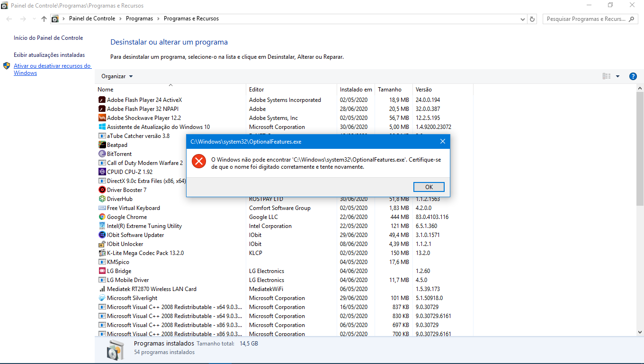The width and height of the screenshot is (644, 364).
Task: Sort by the Versão column header
Action: click(443, 90)
